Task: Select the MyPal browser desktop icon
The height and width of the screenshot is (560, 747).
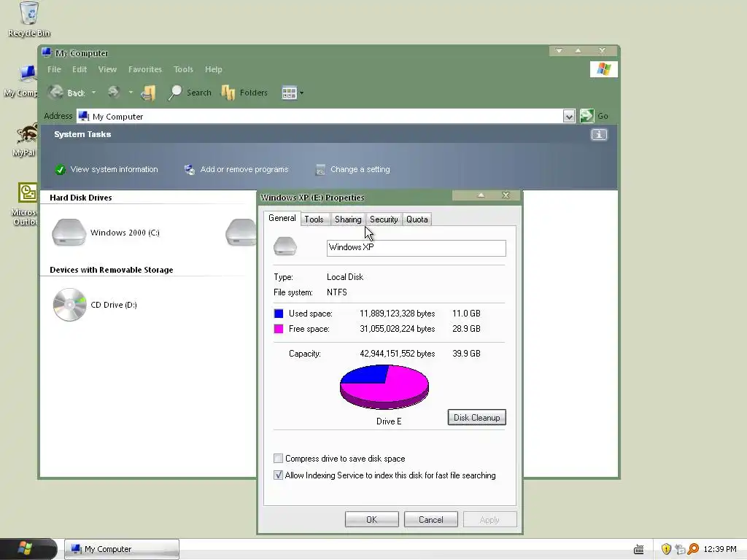Action: pos(25,141)
